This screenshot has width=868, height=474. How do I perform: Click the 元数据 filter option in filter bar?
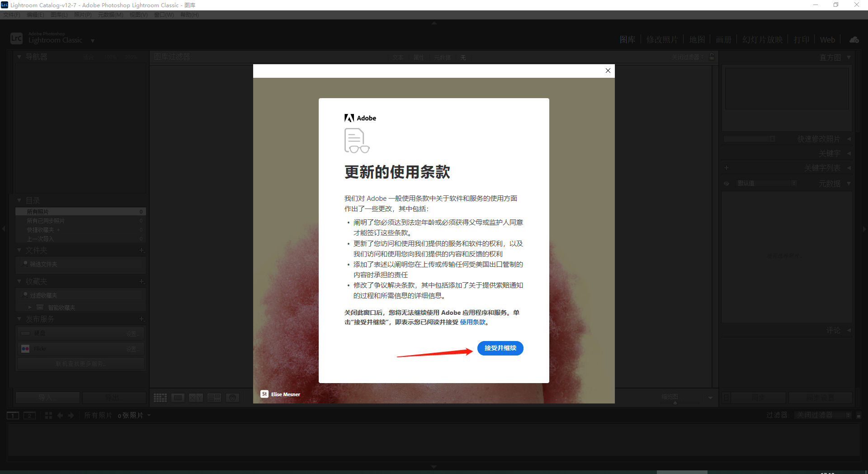pos(443,57)
